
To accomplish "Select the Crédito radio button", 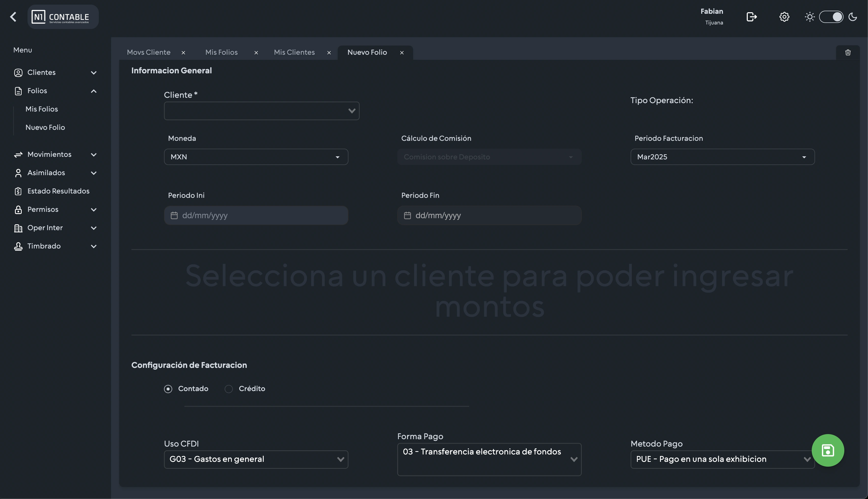I will pyautogui.click(x=229, y=389).
